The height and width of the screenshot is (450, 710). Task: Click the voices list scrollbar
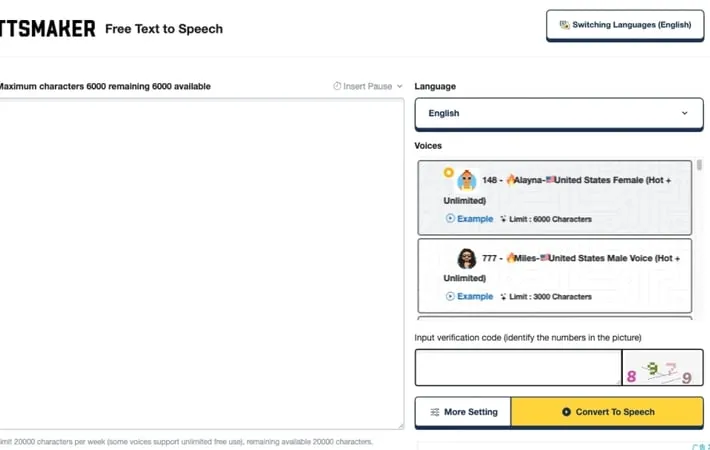click(699, 165)
